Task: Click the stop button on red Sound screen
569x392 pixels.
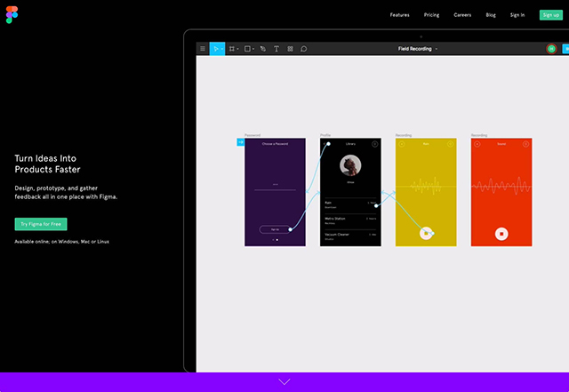Action: coord(501,234)
